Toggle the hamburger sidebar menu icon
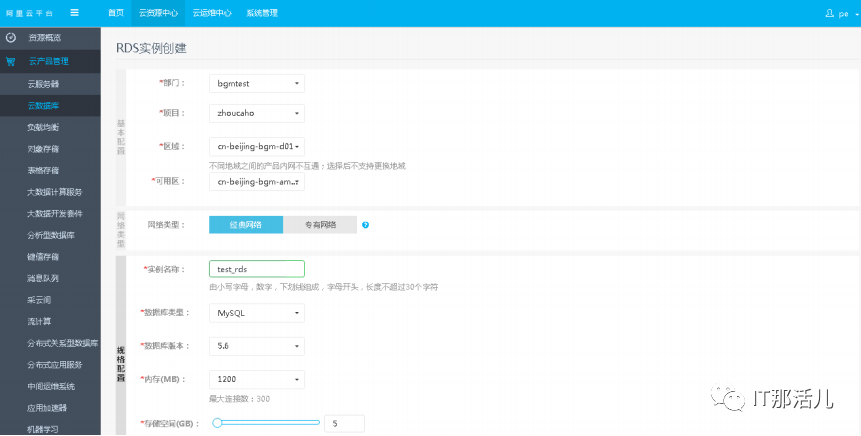 pyautogui.click(x=75, y=13)
